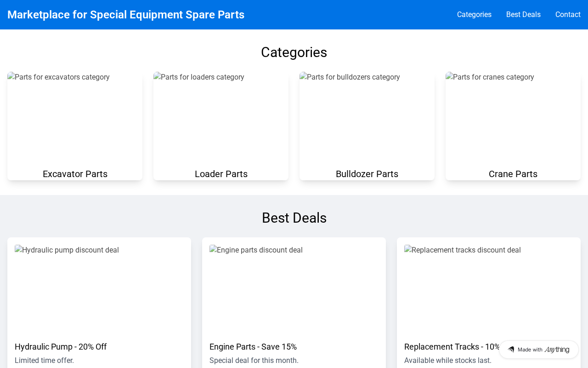Select the loaders category image

(221, 118)
